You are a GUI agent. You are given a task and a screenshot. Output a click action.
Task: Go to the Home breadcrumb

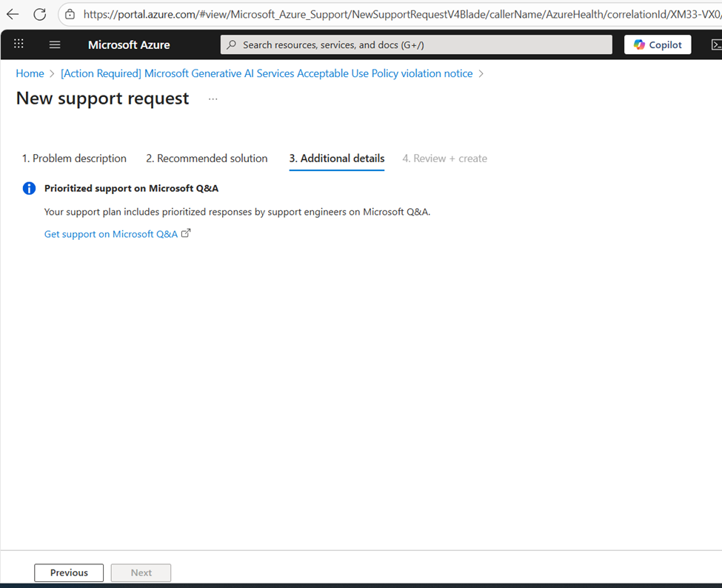(x=30, y=73)
